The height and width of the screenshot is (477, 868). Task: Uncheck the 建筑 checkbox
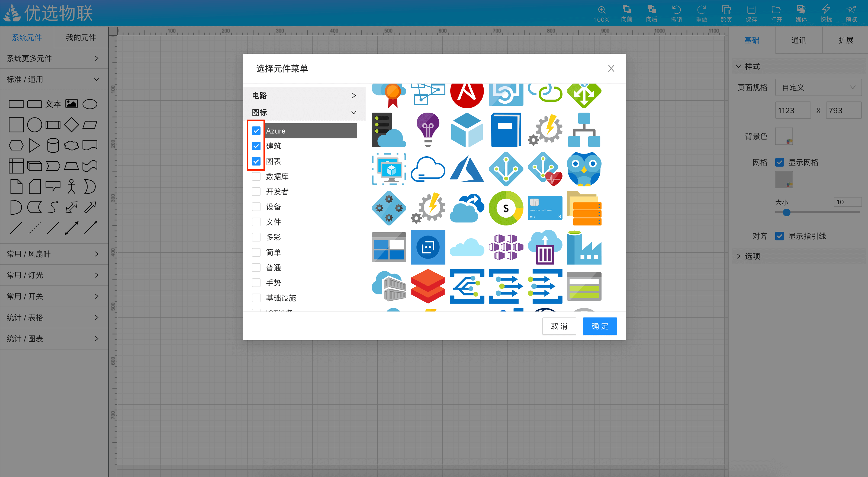(256, 146)
